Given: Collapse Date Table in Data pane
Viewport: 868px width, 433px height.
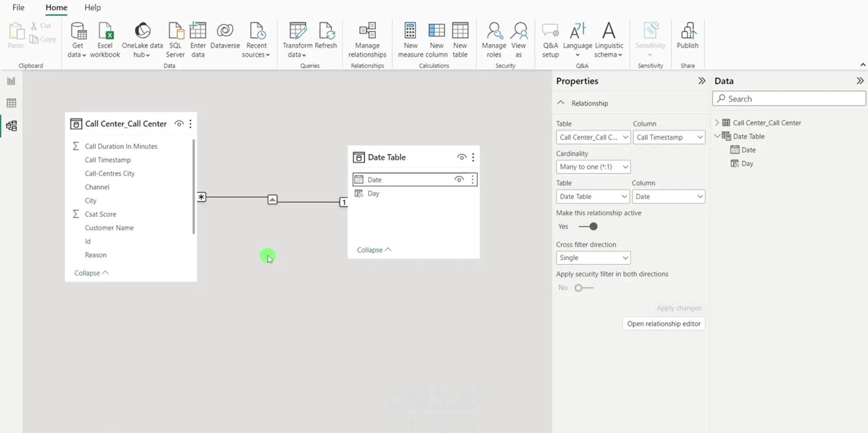Looking at the screenshot, I should 717,136.
